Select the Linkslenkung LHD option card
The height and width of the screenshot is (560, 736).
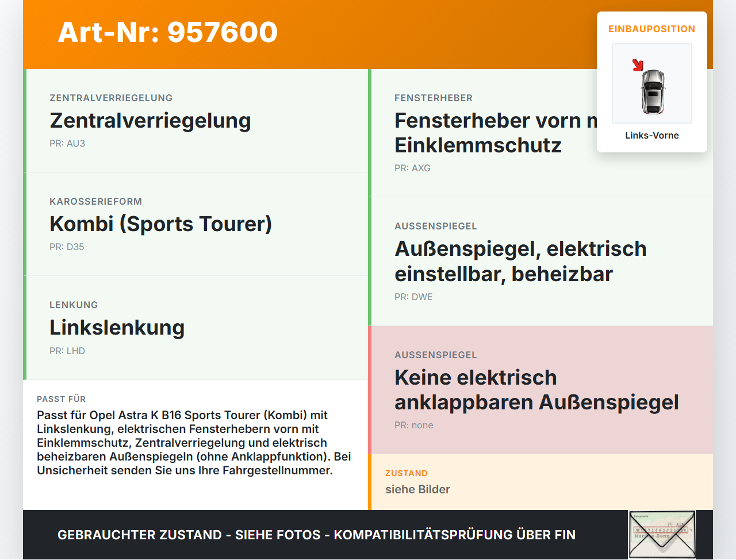(195, 327)
